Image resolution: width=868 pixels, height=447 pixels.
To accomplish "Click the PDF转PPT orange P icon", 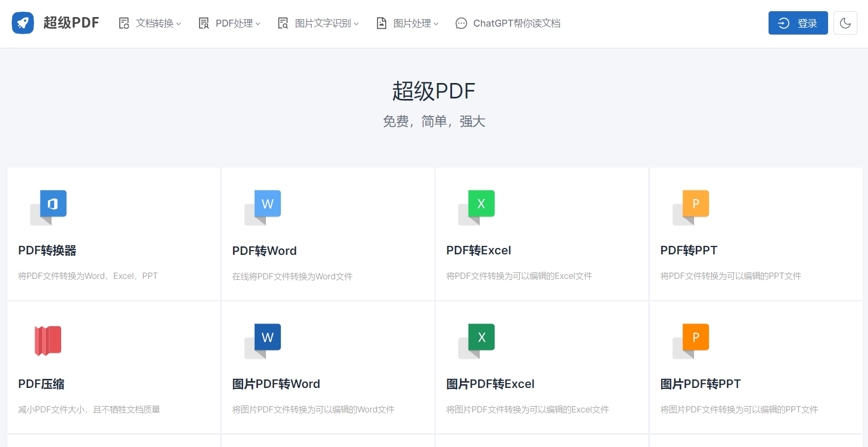I will (x=691, y=208).
